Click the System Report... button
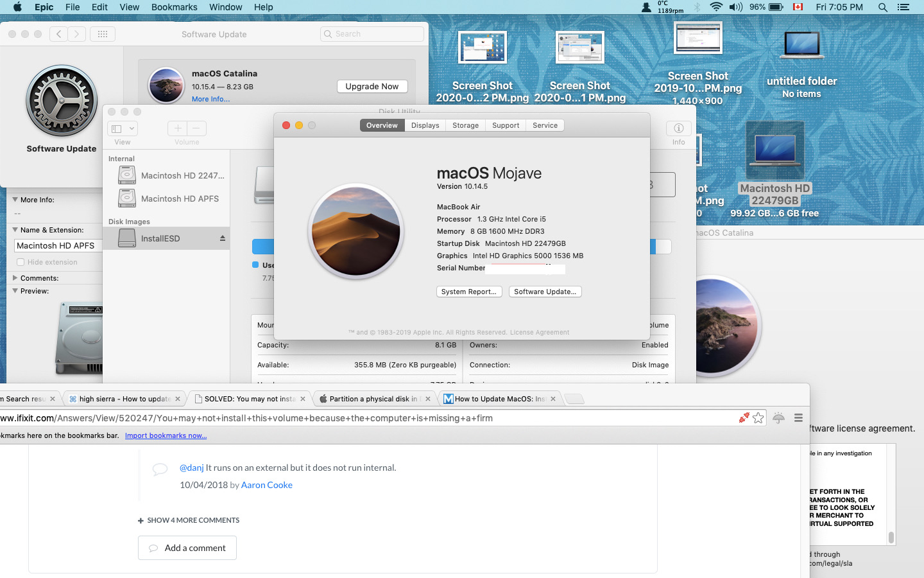Screen dimensions: 924x578 tap(469, 292)
